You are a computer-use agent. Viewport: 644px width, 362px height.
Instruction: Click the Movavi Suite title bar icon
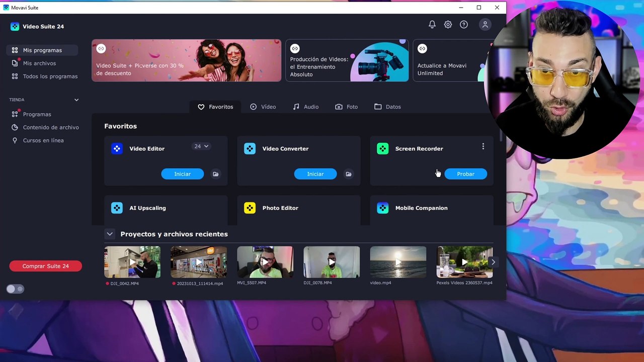click(6, 8)
